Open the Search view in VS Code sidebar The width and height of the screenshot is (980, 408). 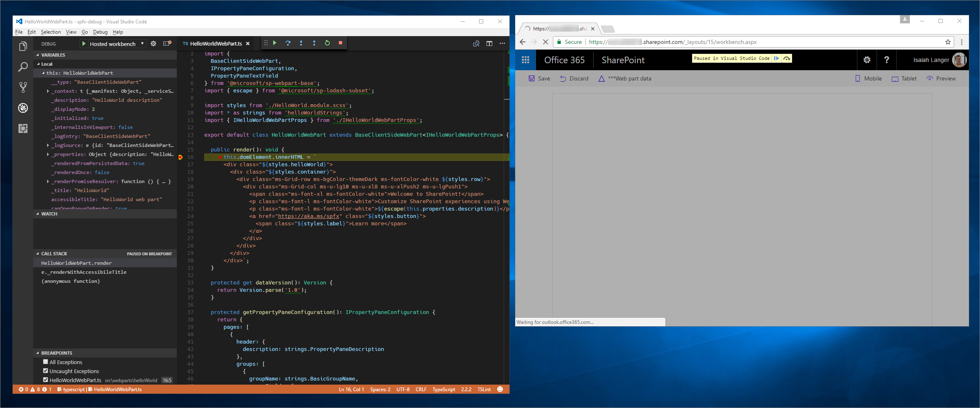tap(23, 67)
